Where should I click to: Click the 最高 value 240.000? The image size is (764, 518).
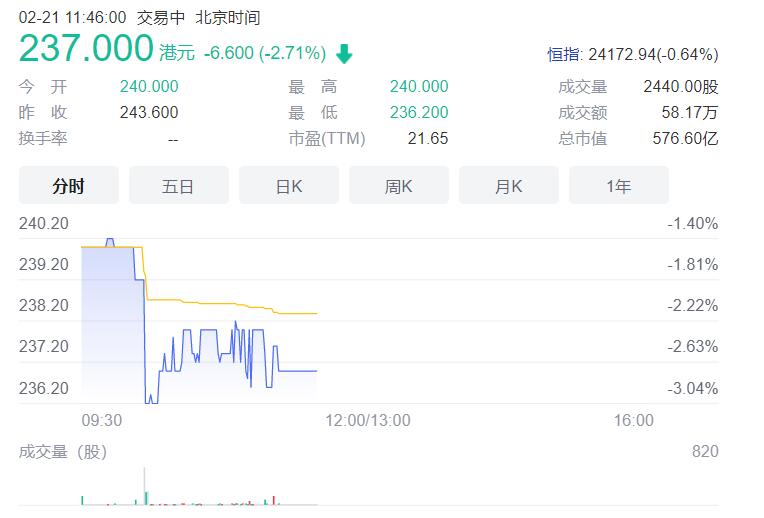tap(419, 87)
